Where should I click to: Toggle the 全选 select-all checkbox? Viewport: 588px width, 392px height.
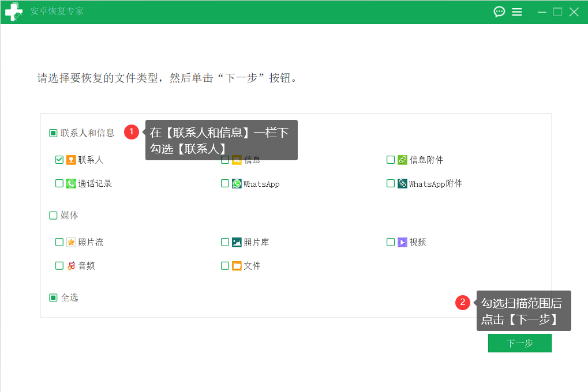[x=52, y=297]
